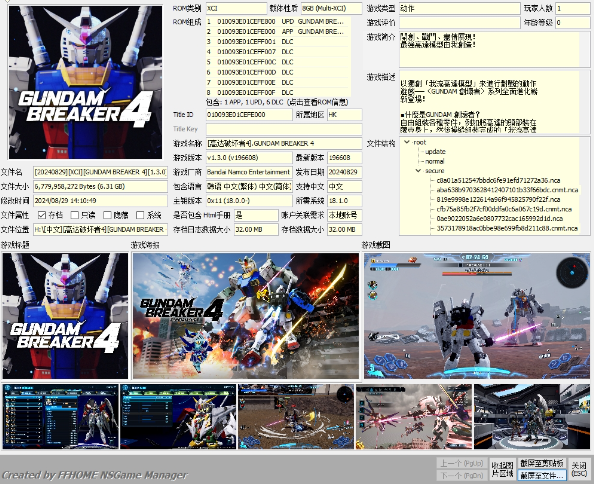The image size is (594, 484).
Task: Click the 发布日期 field 20240829
Action: 344,172
